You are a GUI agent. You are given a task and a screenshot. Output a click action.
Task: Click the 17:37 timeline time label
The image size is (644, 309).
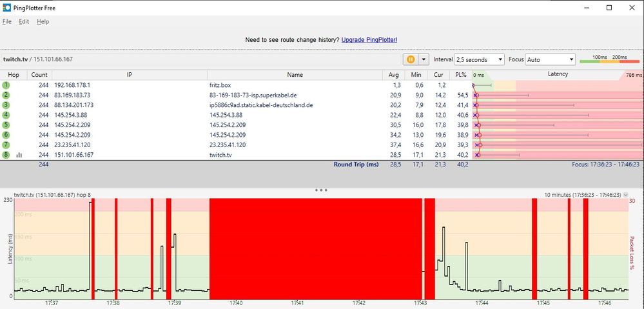52,304
